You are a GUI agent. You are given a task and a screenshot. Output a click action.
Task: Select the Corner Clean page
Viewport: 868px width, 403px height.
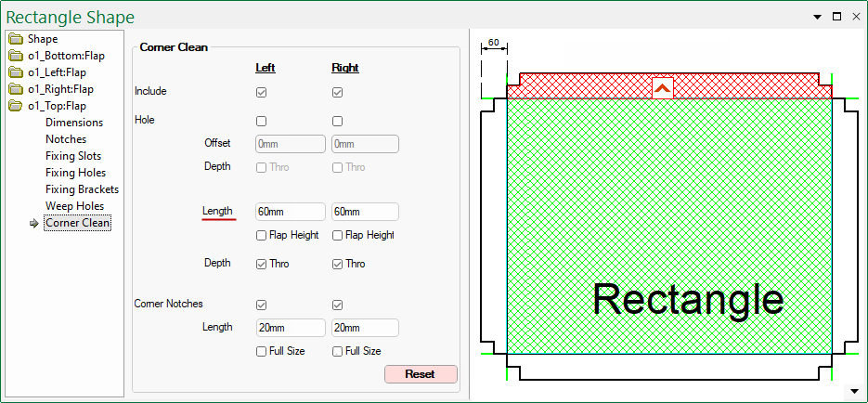pyautogui.click(x=77, y=223)
